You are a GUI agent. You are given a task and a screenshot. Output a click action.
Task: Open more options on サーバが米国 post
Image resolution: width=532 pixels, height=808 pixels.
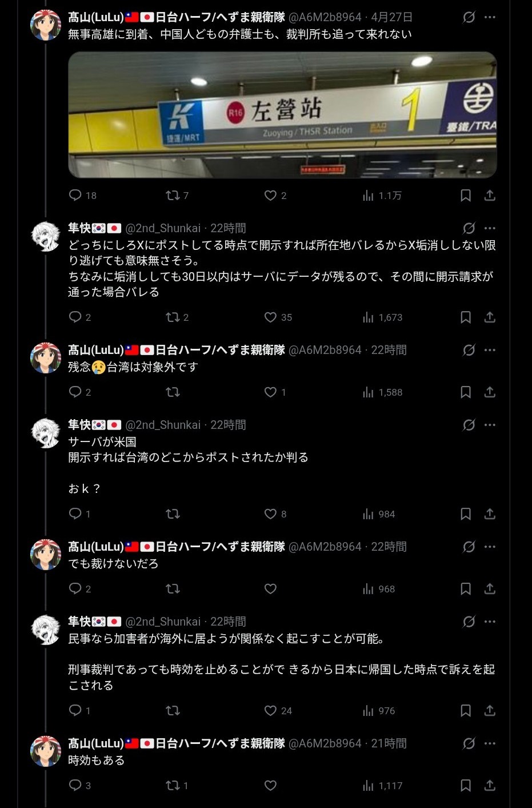490,425
